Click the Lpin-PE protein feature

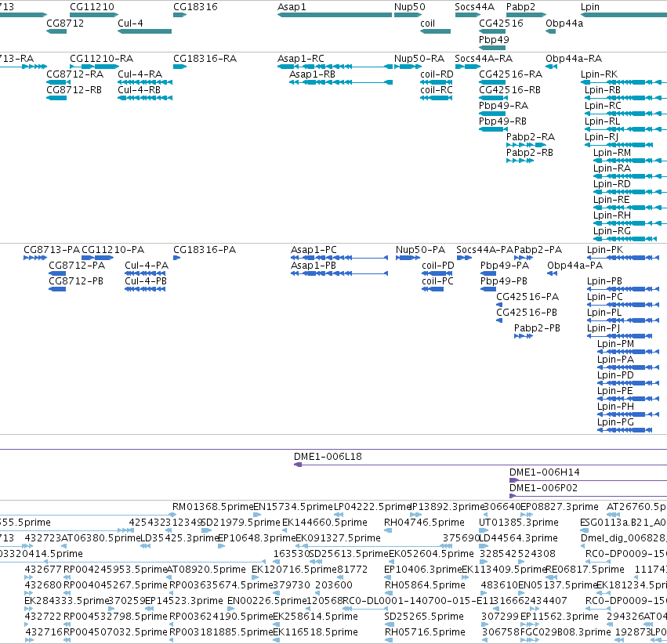point(629,399)
